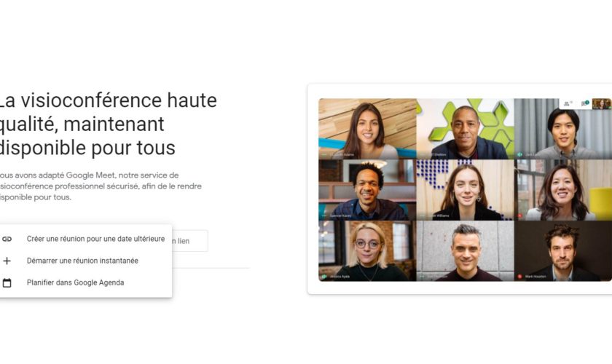This screenshot has height=364, width=612.
Task: Focus the meeting code or link input field
Action: (189, 241)
